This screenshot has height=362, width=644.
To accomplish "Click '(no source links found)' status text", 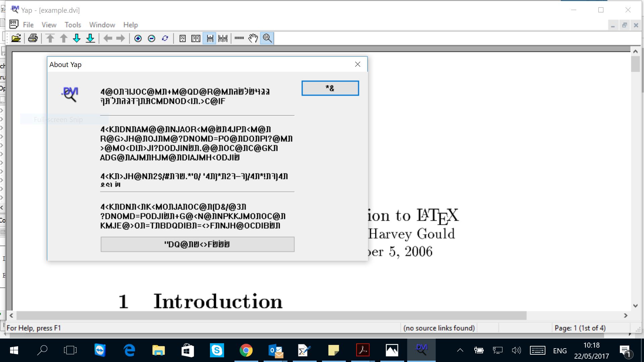I will [x=439, y=328].
